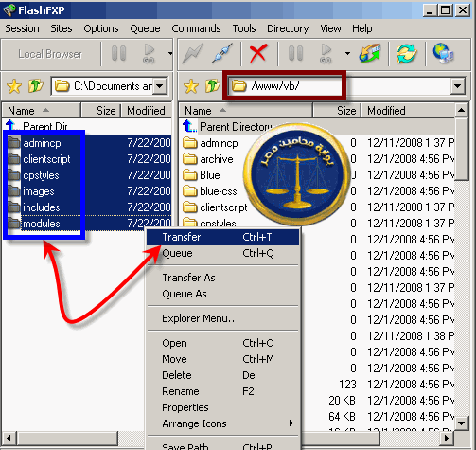Click the remote list scroll-up arrow
This screenshot has height=450, width=476.
coord(461,110)
